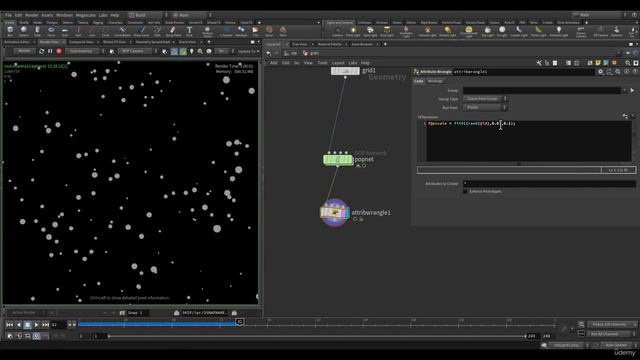The height and width of the screenshot is (360, 640).
Task: Add an Ambient Light from the shelf
Action: [x=559, y=31]
